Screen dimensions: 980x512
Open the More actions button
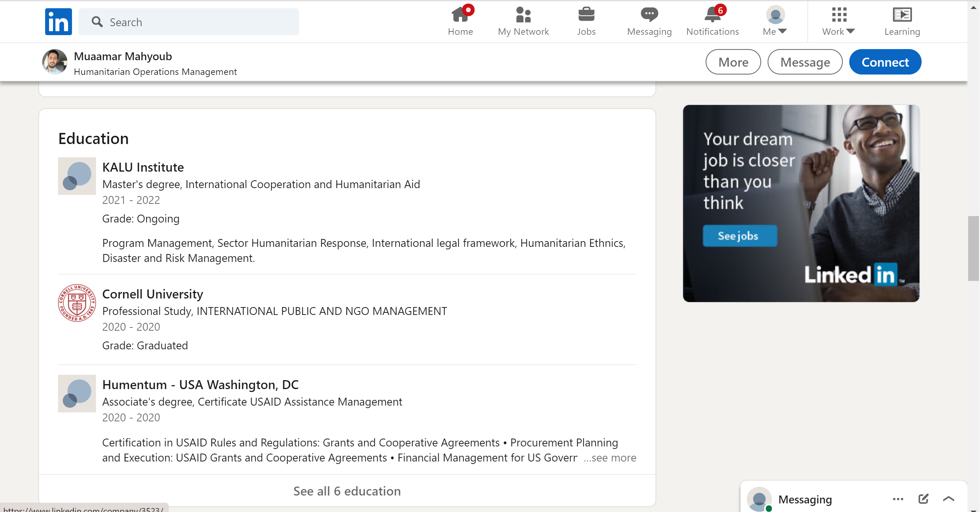click(733, 62)
